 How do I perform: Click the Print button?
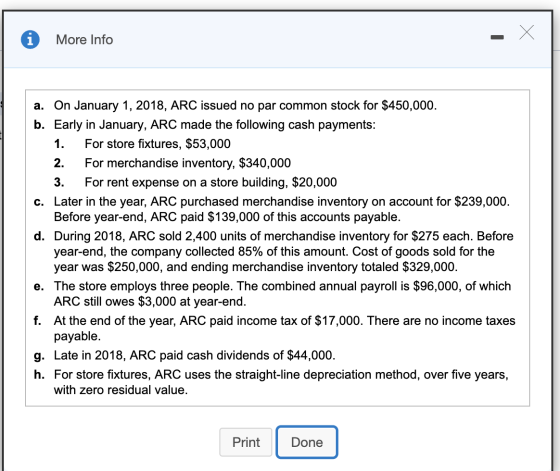click(246, 442)
